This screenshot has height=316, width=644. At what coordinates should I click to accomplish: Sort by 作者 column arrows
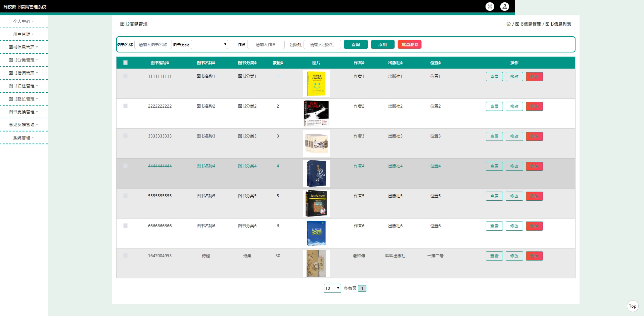tap(363, 63)
